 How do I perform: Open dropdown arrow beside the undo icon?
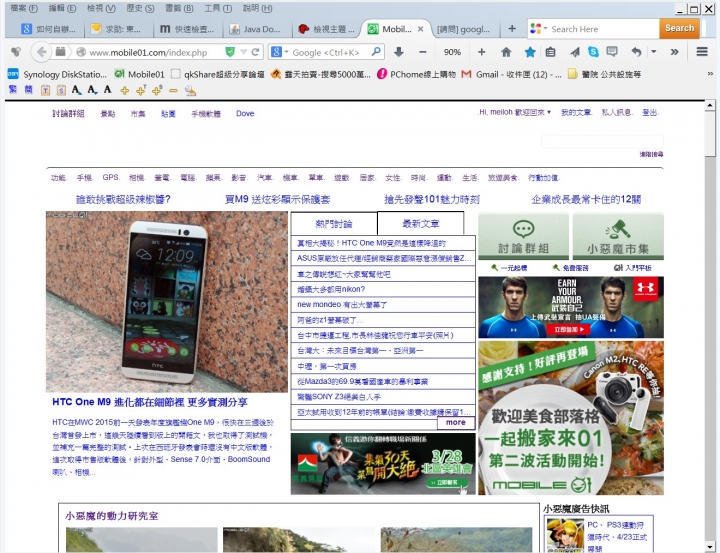(653, 52)
